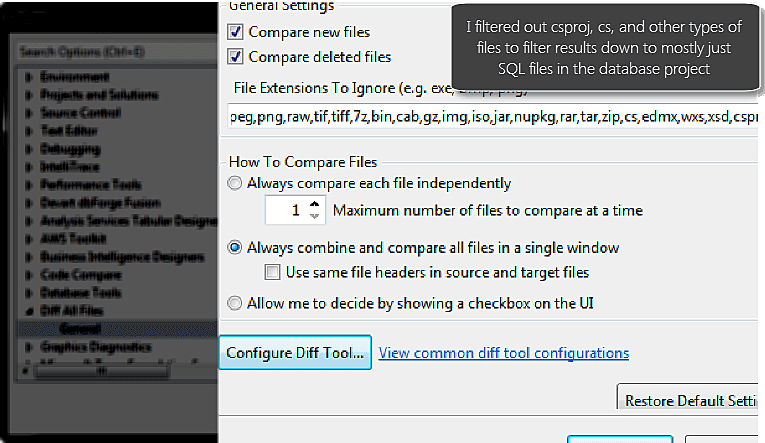
Task: Expand the Debugging tree node arrow
Action: pyautogui.click(x=29, y=148)
